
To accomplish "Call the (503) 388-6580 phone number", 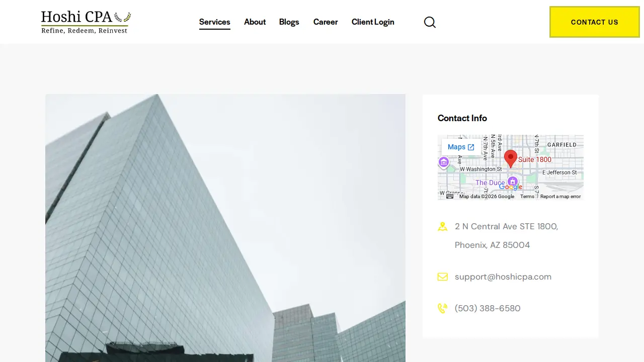I will click(x=488, y=309).
